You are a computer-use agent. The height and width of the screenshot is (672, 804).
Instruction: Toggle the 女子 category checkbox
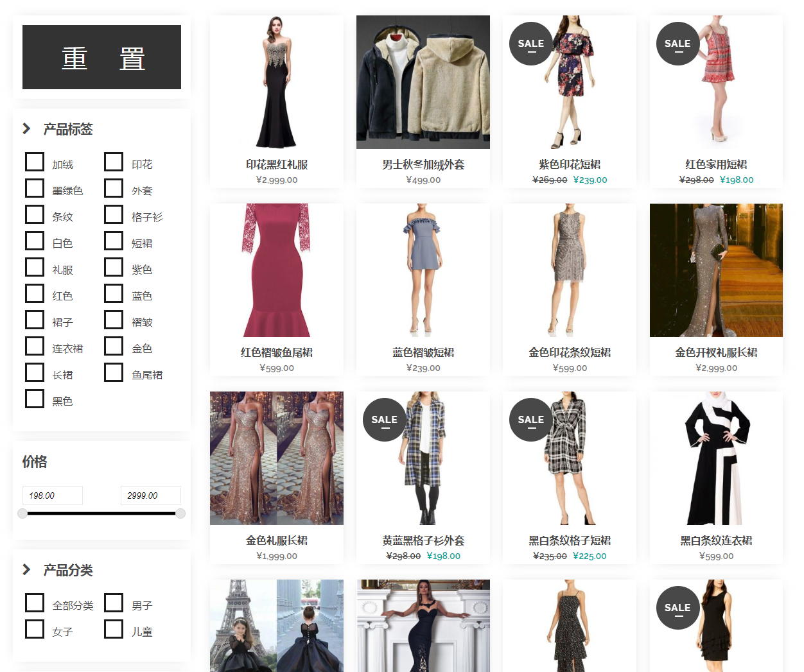point(35,629)
